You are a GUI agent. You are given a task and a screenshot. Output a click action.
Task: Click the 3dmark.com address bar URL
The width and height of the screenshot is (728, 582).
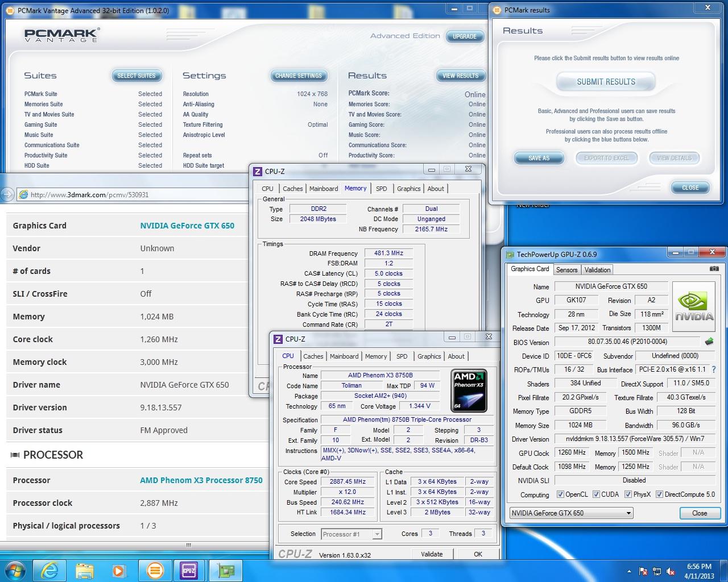click(89, 195)
